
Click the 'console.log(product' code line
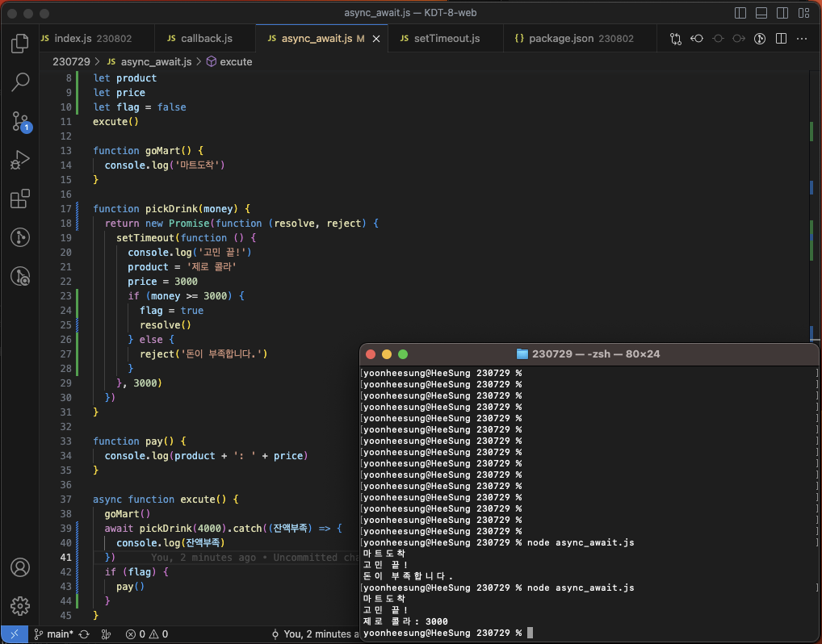pos(206,456)
